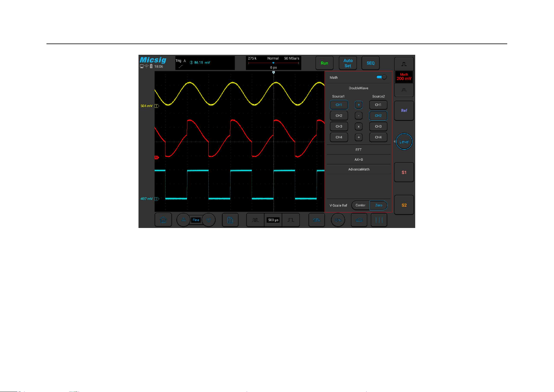Tap the SEQ single sequence button
The image size is (554, 392).
click(371, 63)
